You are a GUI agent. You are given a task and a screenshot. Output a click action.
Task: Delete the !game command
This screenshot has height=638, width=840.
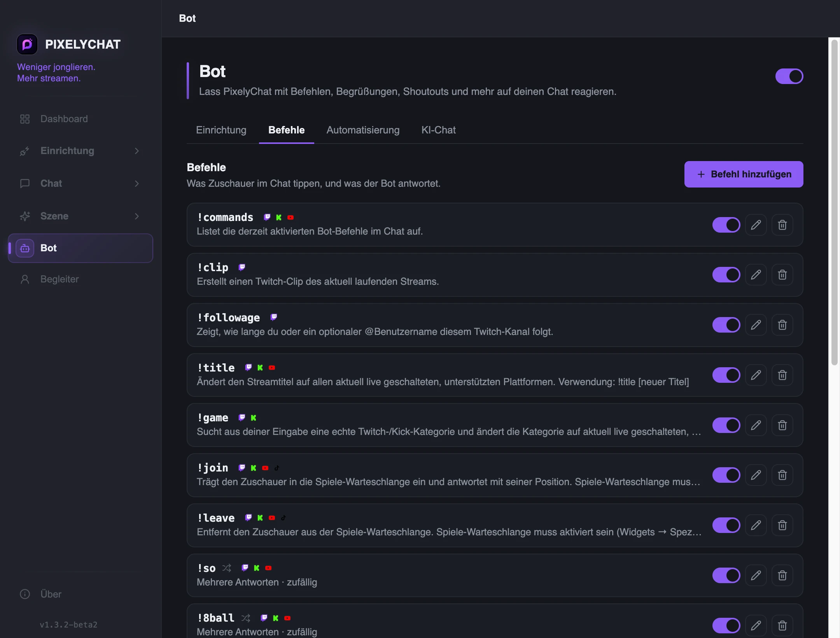782,425
